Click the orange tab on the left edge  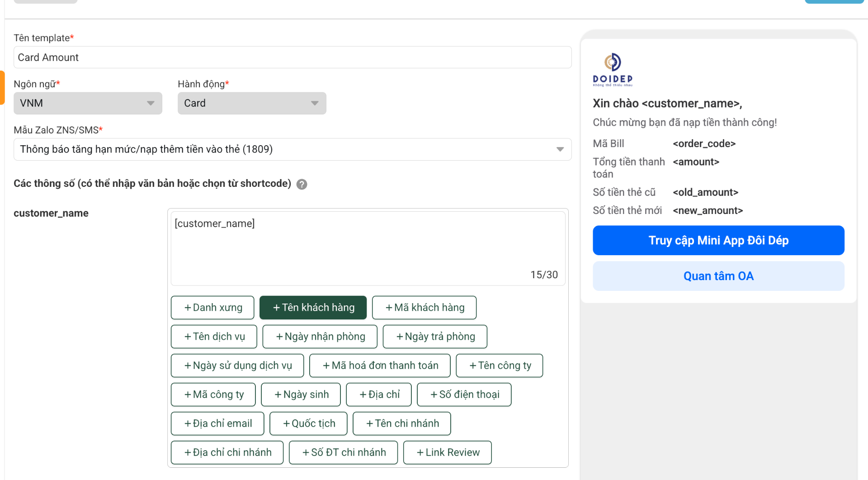pos(2,87)
